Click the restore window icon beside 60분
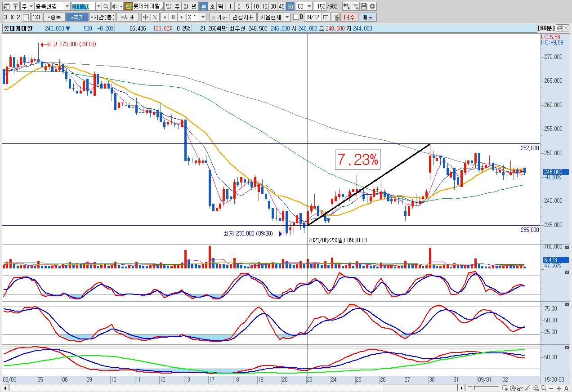This screenshot has height=392, width=572. point(559,28)
